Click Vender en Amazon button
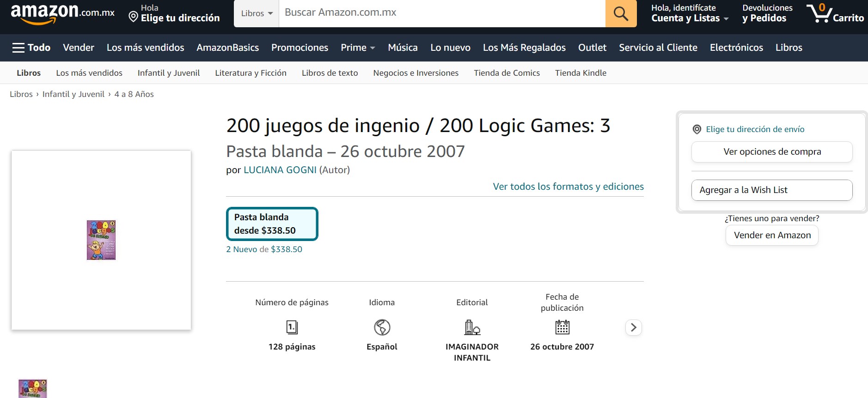This screenshot has height=398, width=868. [x=772, y=235]
